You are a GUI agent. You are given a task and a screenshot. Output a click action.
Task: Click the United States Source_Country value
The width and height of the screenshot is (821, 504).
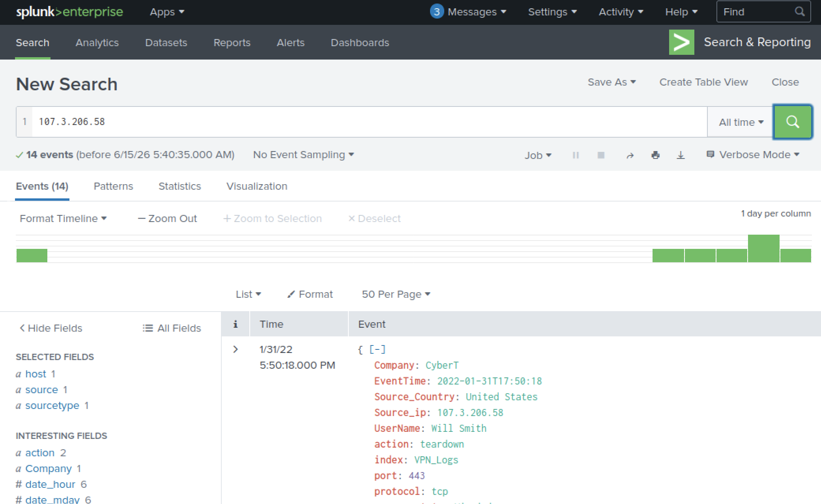pyautogui.click(x=501, y=397)
